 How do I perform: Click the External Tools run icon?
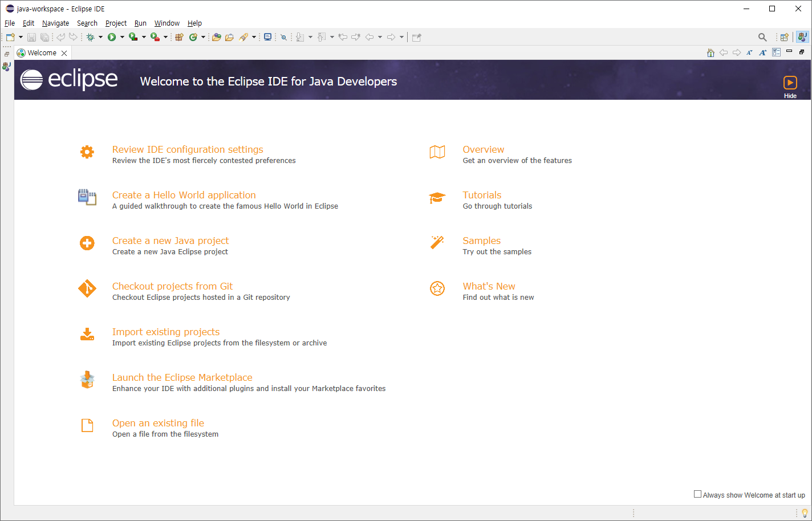pos(155,37)
